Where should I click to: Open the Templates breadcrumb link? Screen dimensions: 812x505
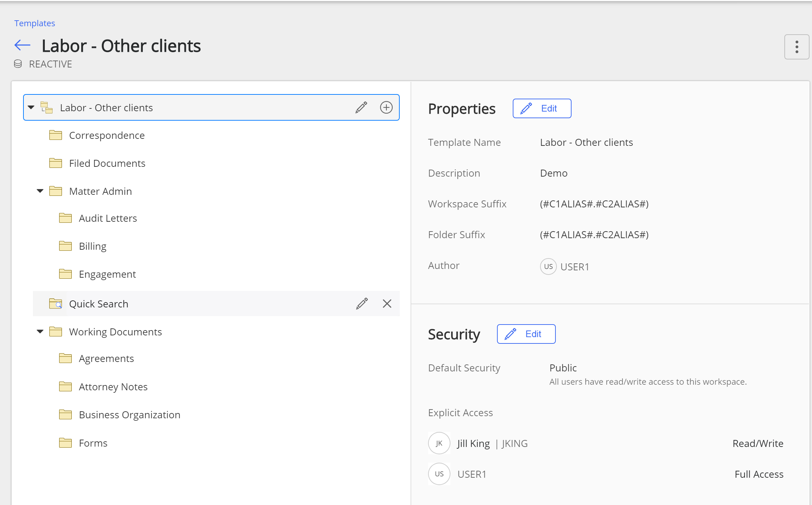tap(35, 23)
